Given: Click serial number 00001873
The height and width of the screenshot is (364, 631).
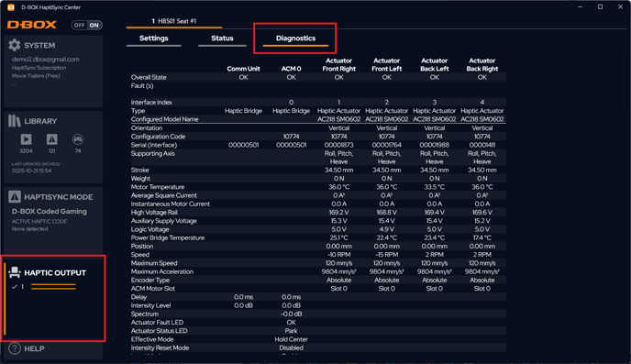Looking at the screenshot, I should pos(338,145).
